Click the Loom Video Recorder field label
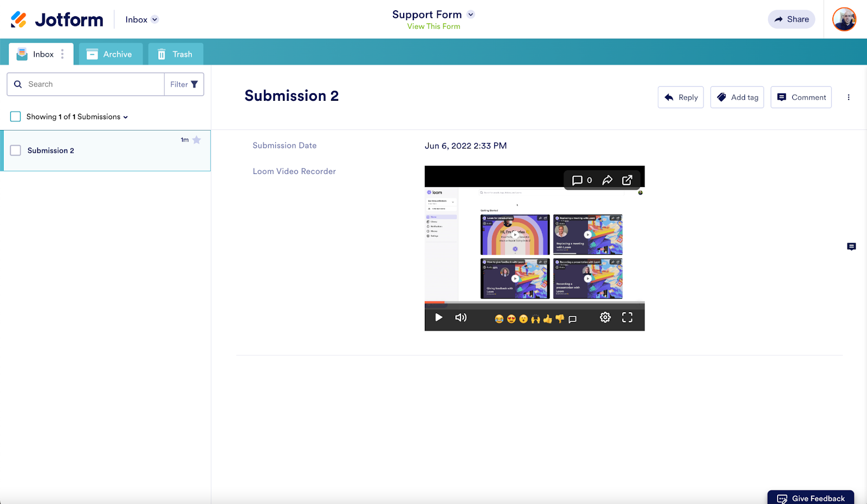867x504 pixels. [x=294, y=171]
